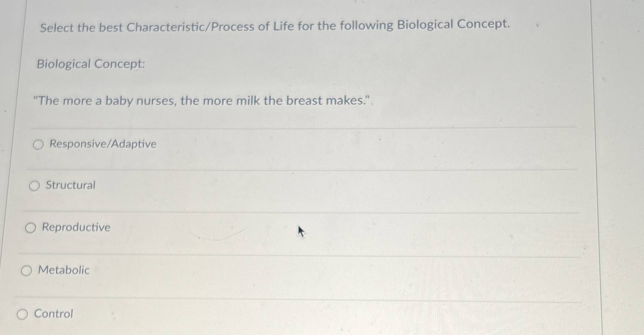The height and width of the screenshot is (335, 644).
Task: Click the Biological Concept heading
Action: click(x=92, y=64)
